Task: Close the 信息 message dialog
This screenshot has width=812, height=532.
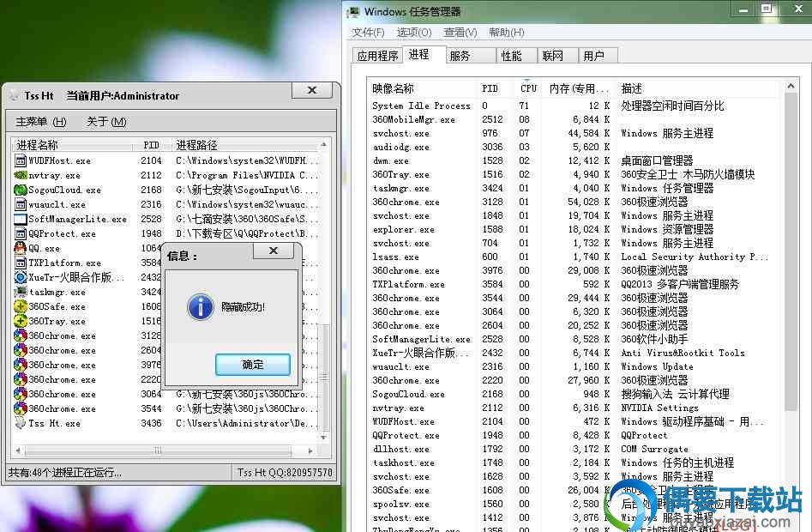Action: (x=274, y=251)
